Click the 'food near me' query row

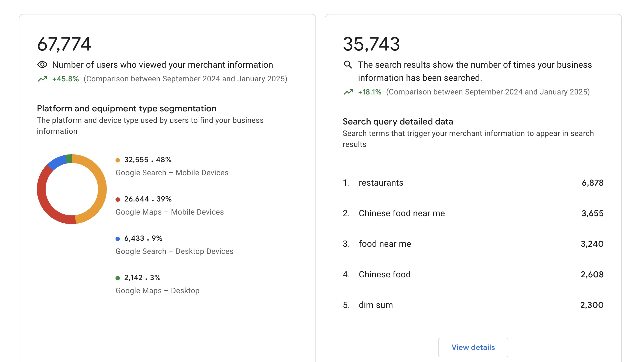[x=385, y=244]
